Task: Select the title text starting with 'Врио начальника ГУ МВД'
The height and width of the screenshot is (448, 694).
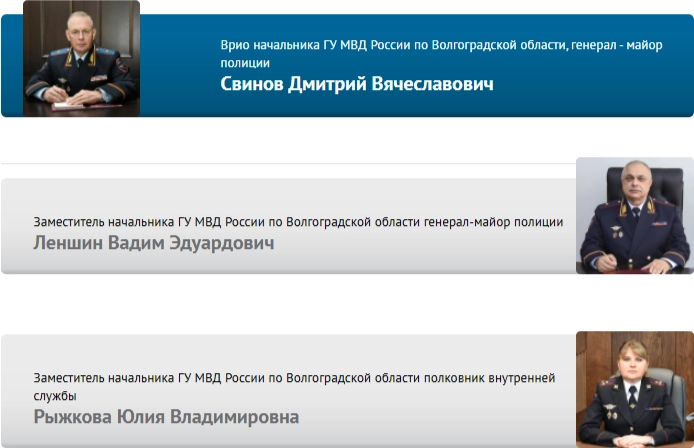Action: tap(441, 54)
